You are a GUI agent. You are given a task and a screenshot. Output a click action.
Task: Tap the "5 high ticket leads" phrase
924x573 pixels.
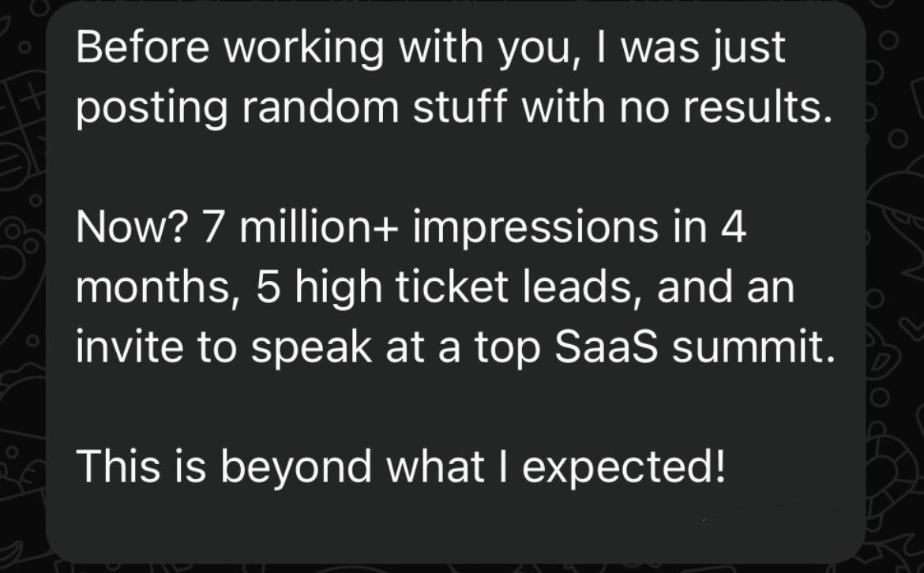pyautogui.click(x=448, y=290)
